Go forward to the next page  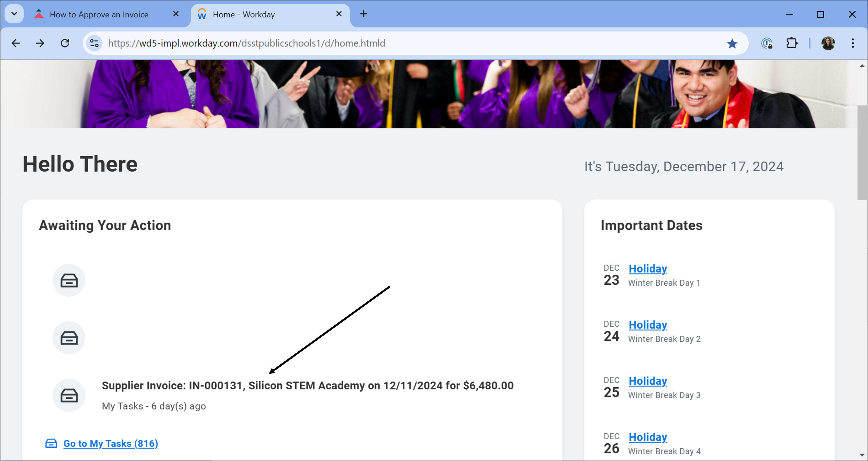click(40, 43)
